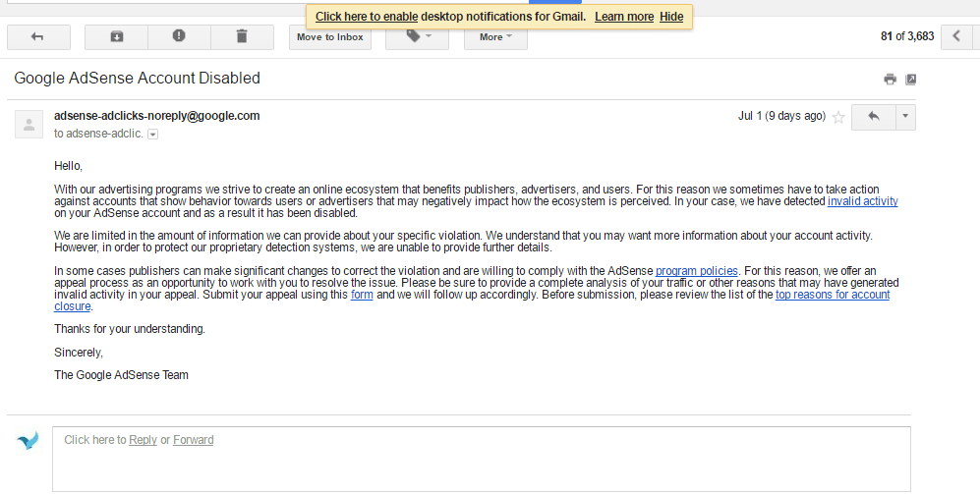Click "Learn more" in the notification banner
Image resolution: width=980 pixels, height=494 pixels.
tap(624, 17)
